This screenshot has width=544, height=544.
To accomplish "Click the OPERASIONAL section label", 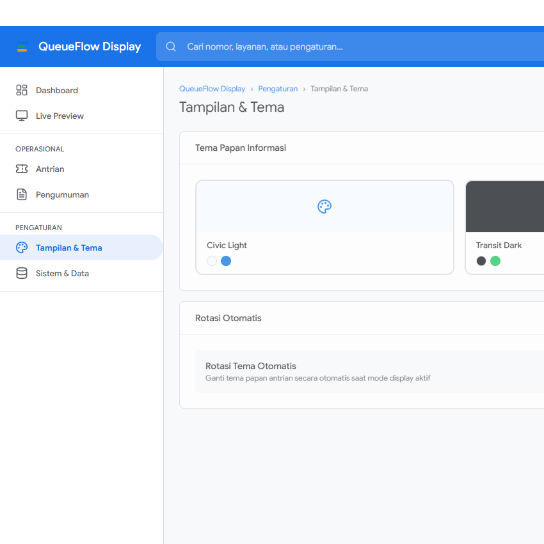I will click(40, 149).
